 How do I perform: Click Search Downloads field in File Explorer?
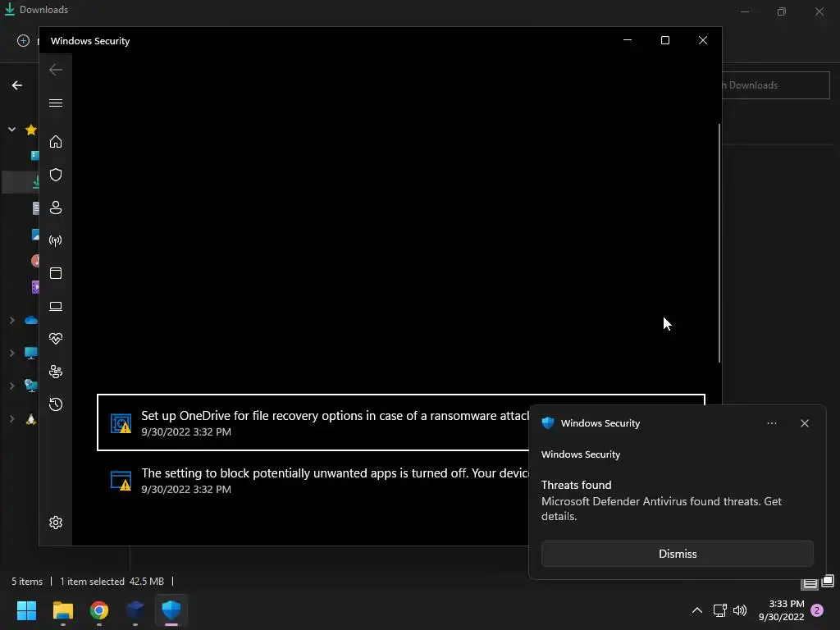(776, 85)
